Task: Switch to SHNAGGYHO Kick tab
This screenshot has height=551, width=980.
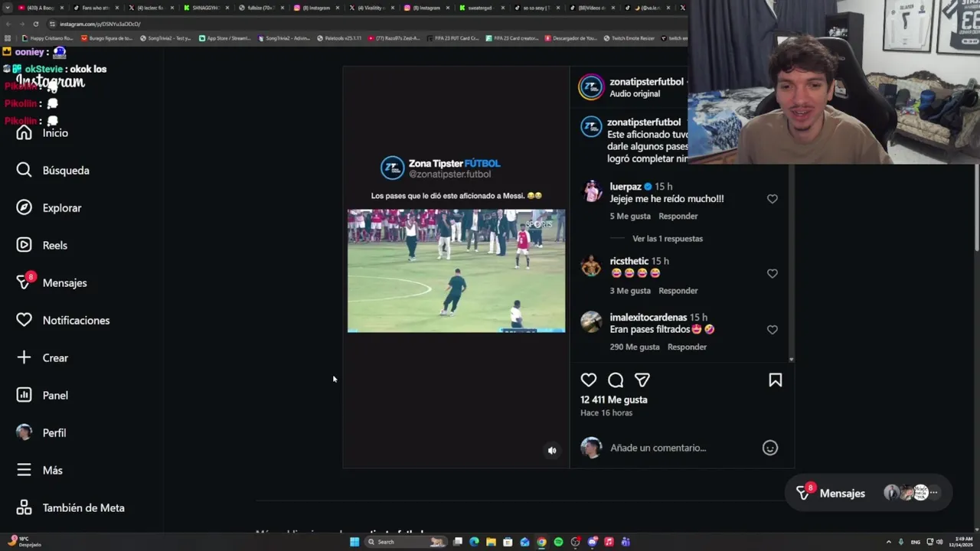Action: click(x=205, y=8)
